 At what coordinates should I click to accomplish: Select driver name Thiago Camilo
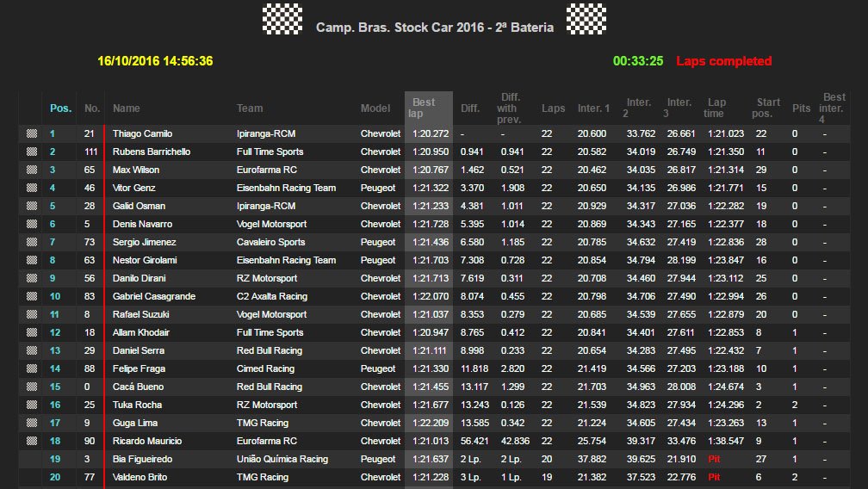point(142,133)
